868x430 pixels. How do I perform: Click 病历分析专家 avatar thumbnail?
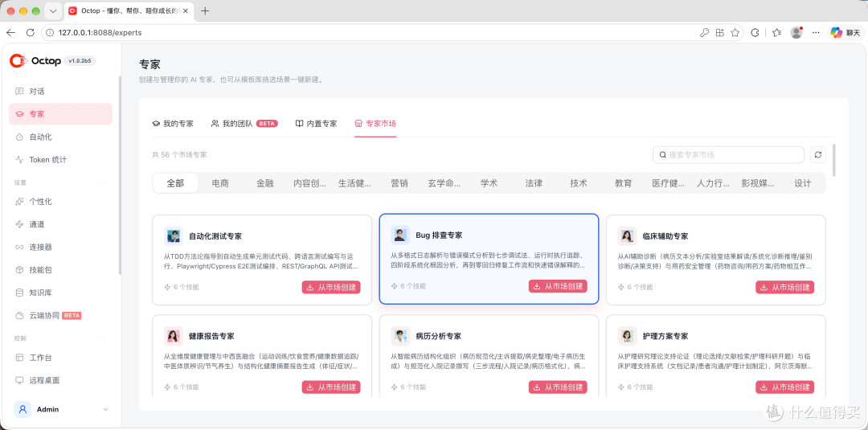click(x=400, y=336)
